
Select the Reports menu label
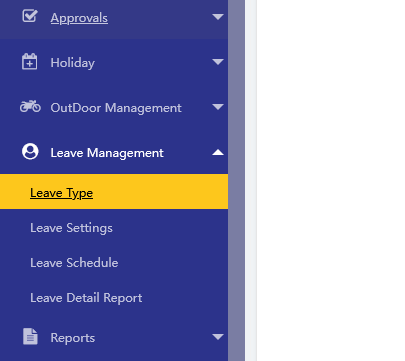point(73,338)
